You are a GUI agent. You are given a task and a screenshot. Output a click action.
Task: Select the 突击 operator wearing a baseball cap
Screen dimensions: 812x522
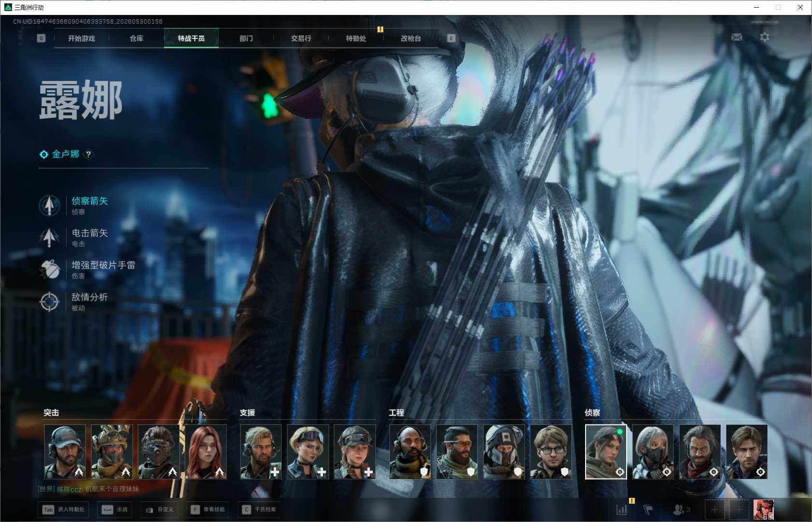65,452
